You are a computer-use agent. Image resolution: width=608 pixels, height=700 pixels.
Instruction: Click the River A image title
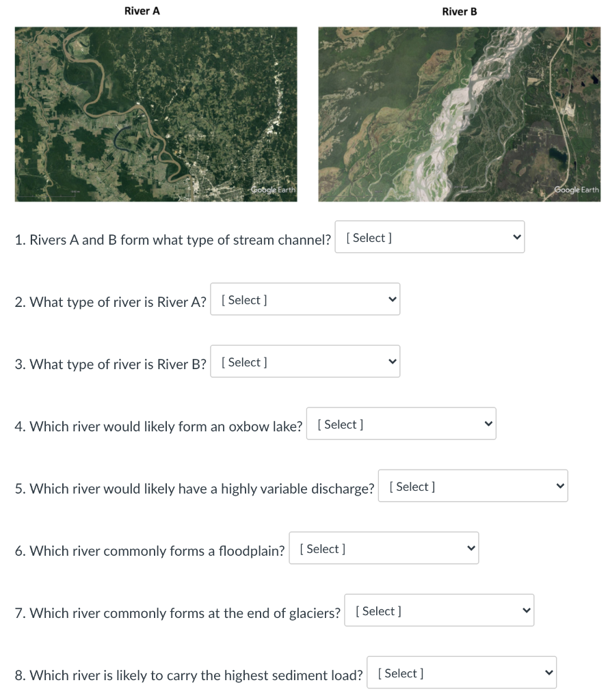[142, 11]
